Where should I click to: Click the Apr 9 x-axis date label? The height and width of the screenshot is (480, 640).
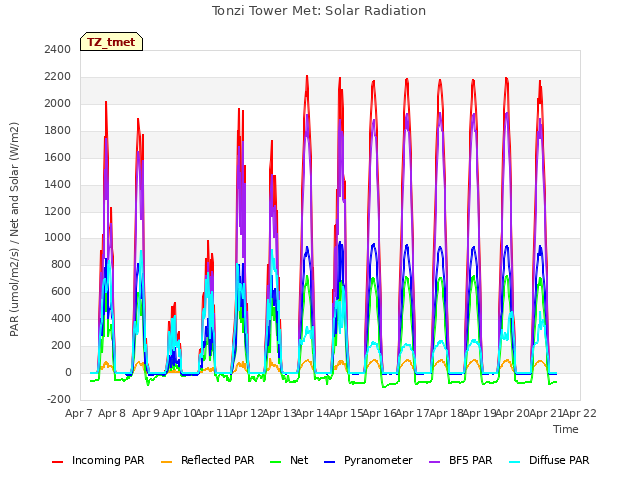click(146, 413)
